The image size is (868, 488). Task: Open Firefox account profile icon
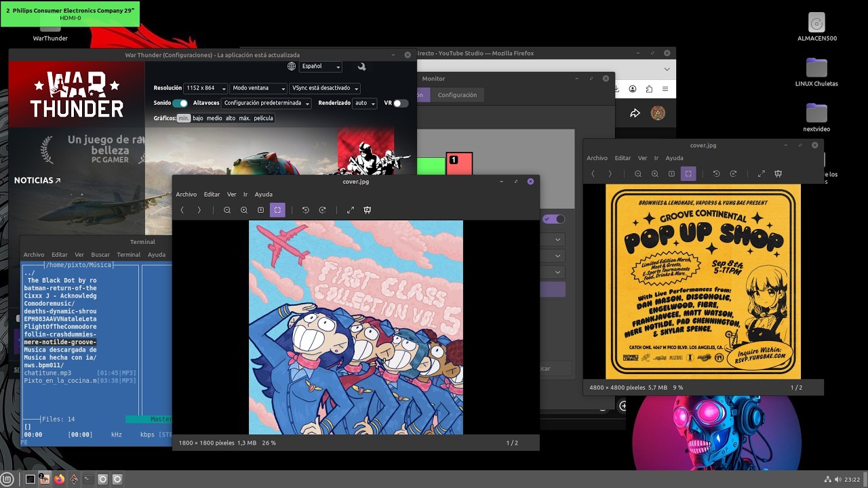point(633,89)
